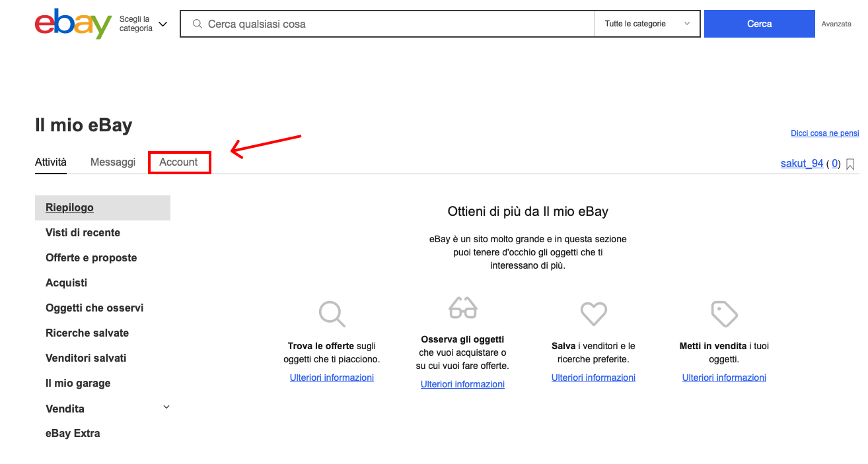Open the sakut_94 user profile link
Screen dimensions: 868x464
point(802,163)
